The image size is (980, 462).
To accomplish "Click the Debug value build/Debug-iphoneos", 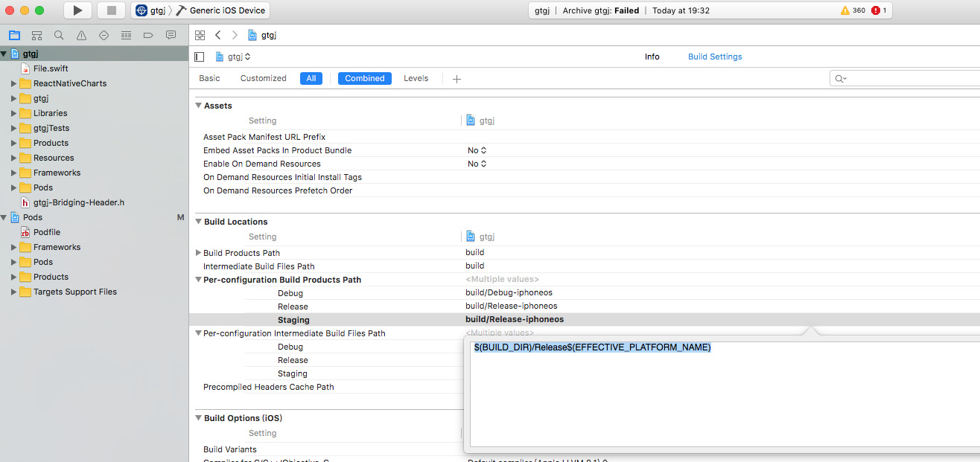I will (509, 292).
